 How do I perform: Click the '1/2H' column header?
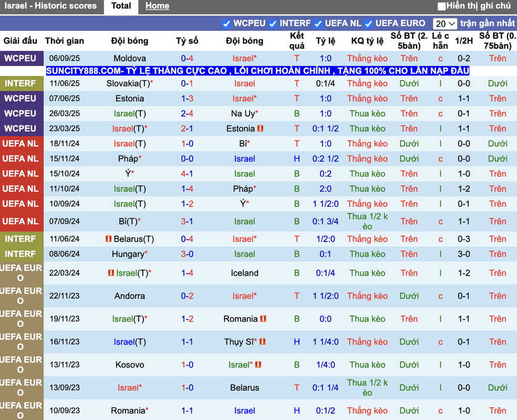point(463,41)
